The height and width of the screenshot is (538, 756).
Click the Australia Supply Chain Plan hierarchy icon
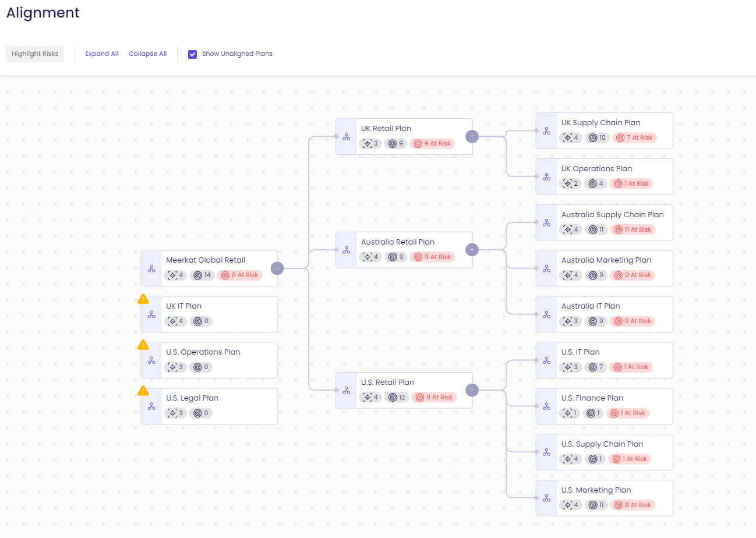tap(546, 222)
